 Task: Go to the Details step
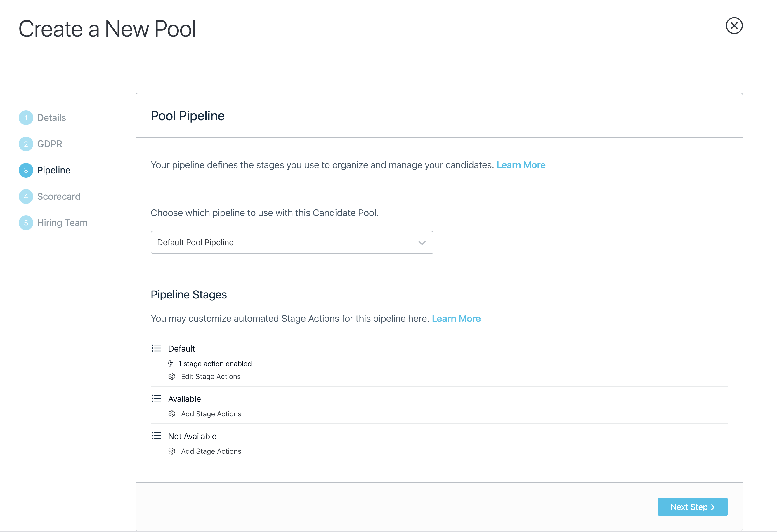51,118
